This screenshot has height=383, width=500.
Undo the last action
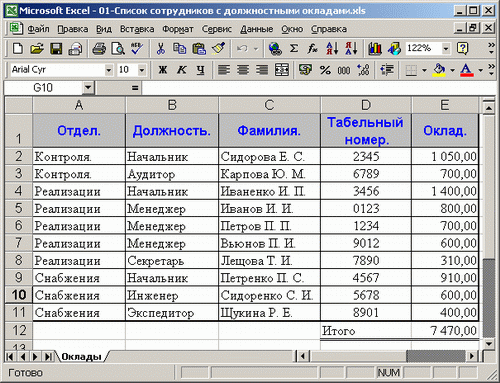(242, 49)
